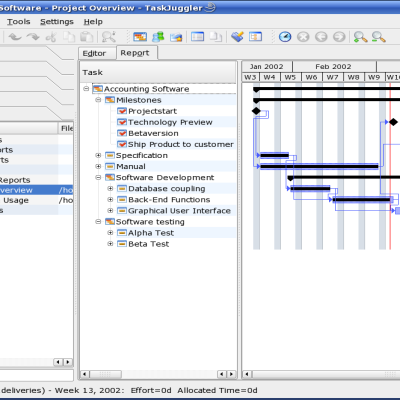Click the Accounting Software project icon
Screen dimensions: 400x400
coord(98,89)
